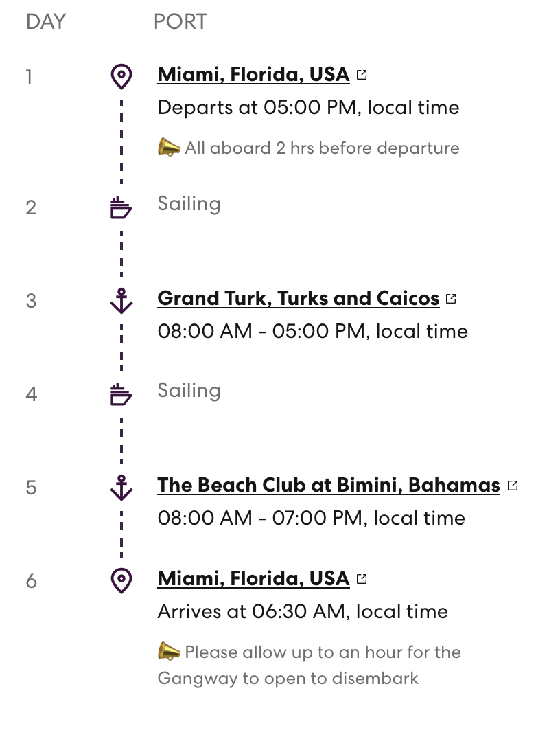Click megaphone icon by All aboard notice

pos(168,148)
